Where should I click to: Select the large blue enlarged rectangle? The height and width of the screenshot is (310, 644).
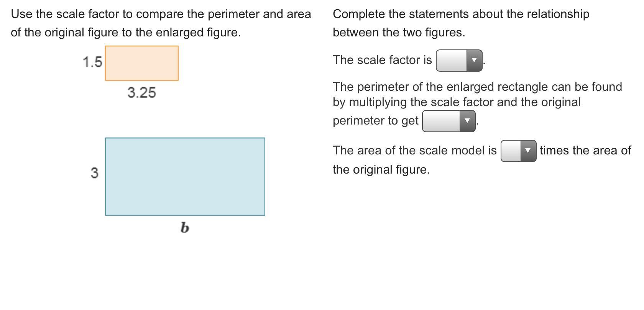185,177
